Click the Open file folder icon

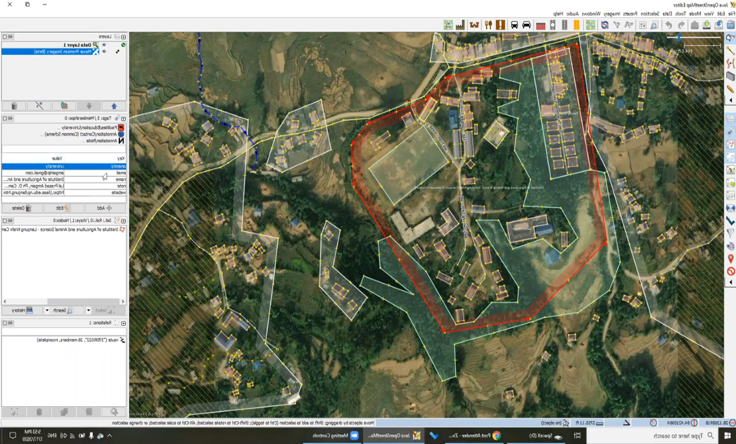click(730, 25)
